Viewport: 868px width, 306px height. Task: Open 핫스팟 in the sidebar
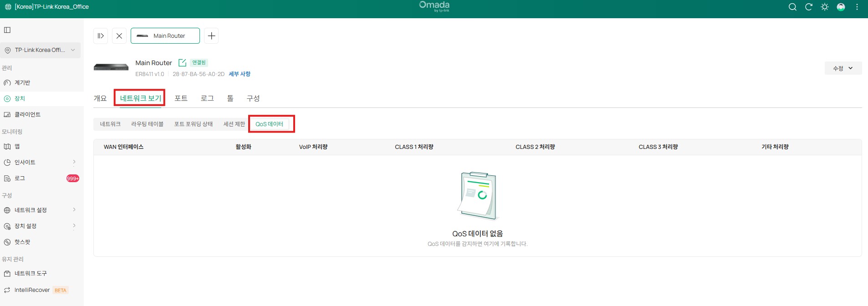click(x=22, y=242)
